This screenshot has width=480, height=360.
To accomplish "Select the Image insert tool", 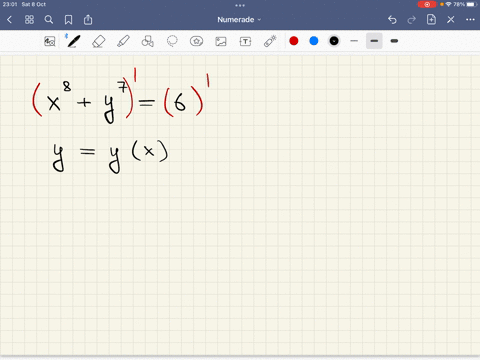I will point(221,41).
